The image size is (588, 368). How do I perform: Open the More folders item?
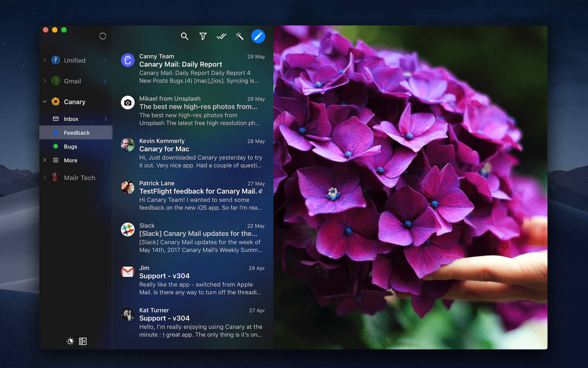76,160
